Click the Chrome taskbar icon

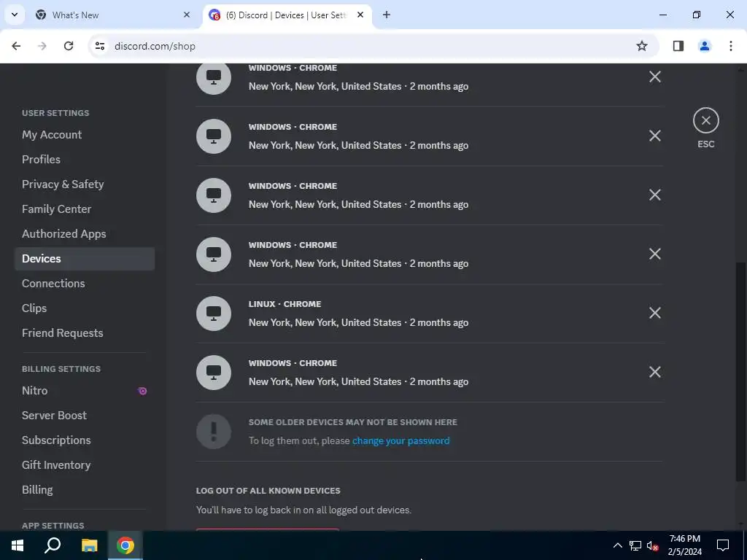pyautogui.click(x=125, y=545)
